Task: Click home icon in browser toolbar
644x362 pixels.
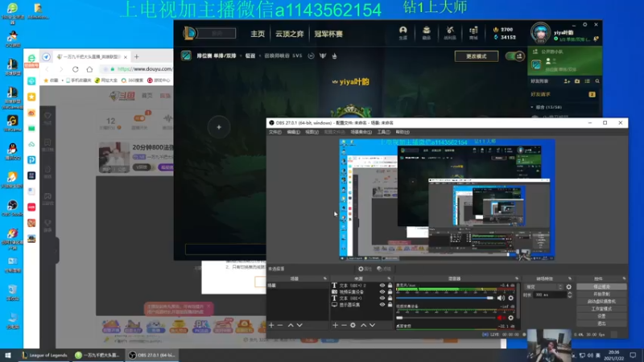Action: [x=89, y=69]
